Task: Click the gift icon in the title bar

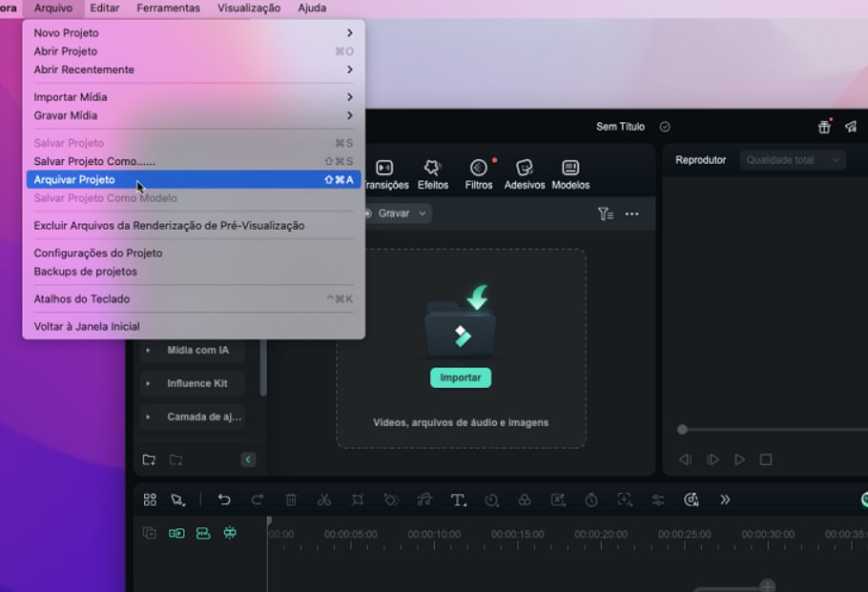Action: 824,127
